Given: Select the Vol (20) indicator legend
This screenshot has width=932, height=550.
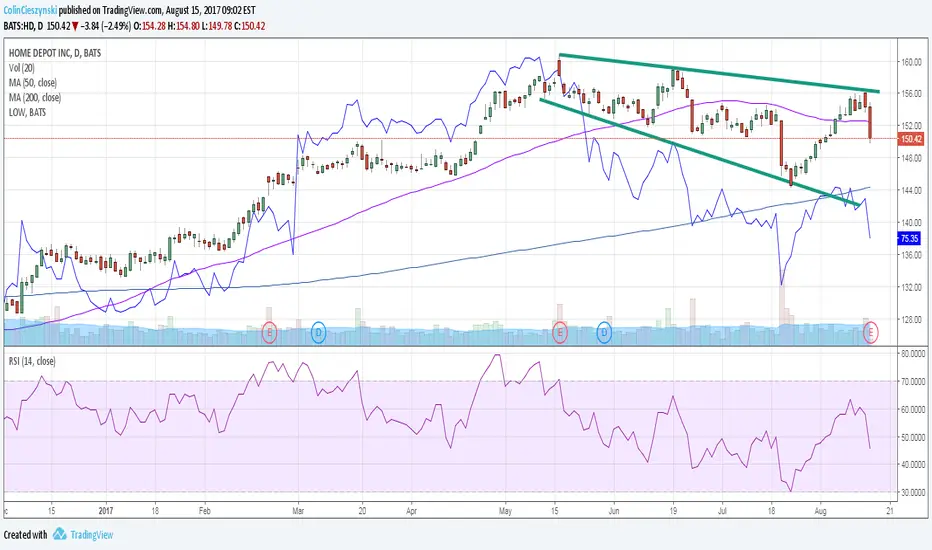Looking at the screenshot, I should point(21,68).
